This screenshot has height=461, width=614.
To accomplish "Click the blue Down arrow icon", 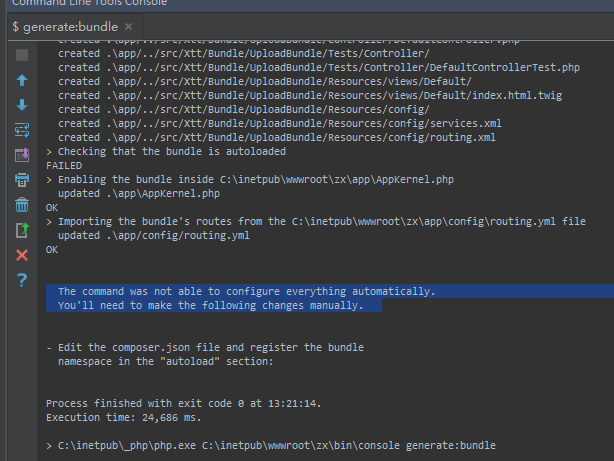I will (22, 105).
